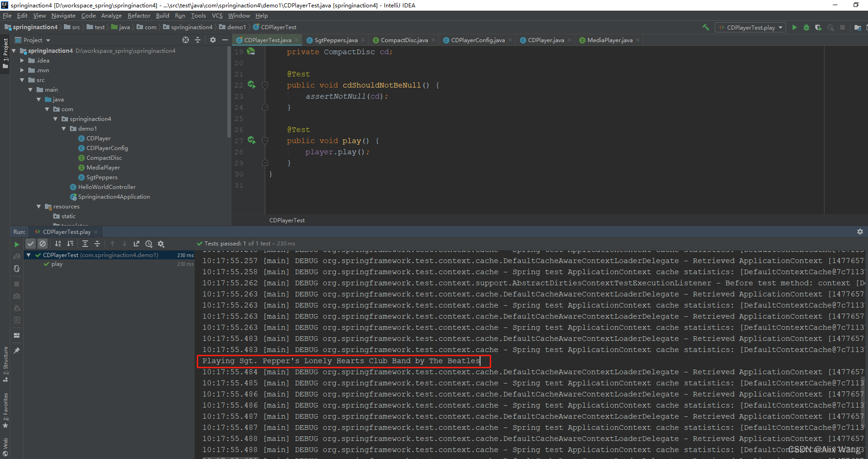Pin the Run tab
This screenshot has width=868, height=459.
(17, 351)
